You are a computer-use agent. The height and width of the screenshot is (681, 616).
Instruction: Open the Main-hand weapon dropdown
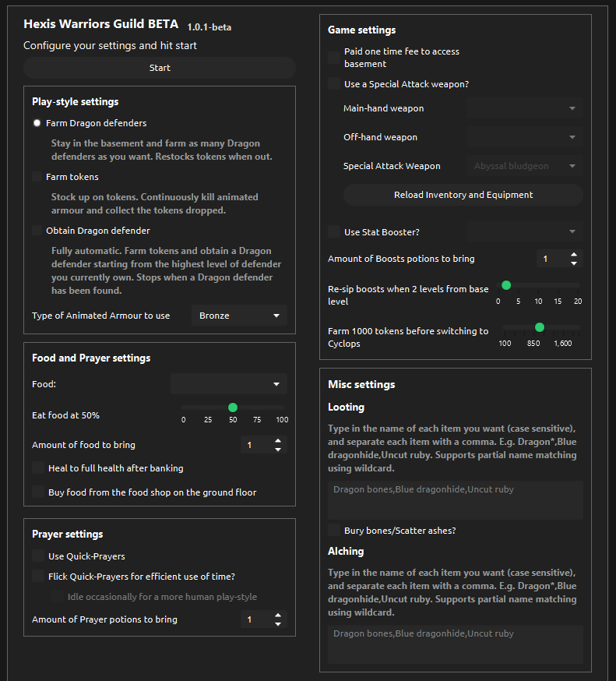tap(525, 108)
